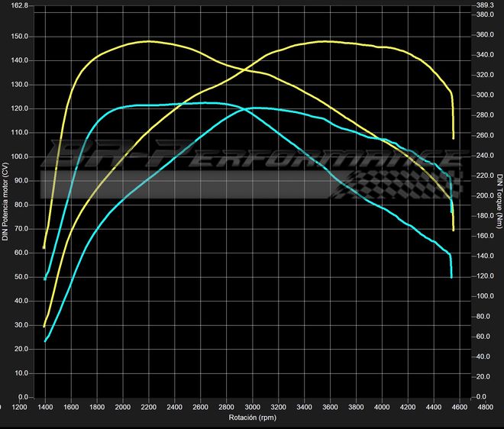Image resolution: width=504 pixels, height=429 pixels.
Task: Click the "Rotación (rpm)" x-axis title
Action: click(252, 418)
